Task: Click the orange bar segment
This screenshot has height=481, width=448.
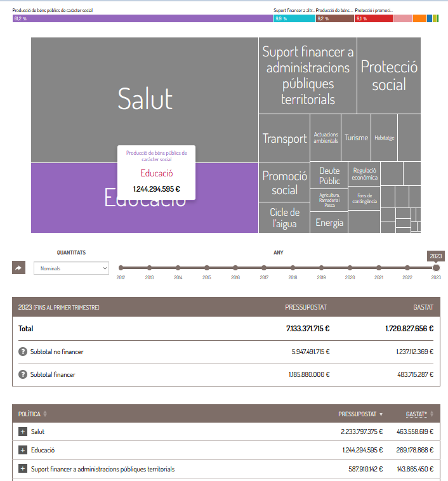Action: point(420,18)
